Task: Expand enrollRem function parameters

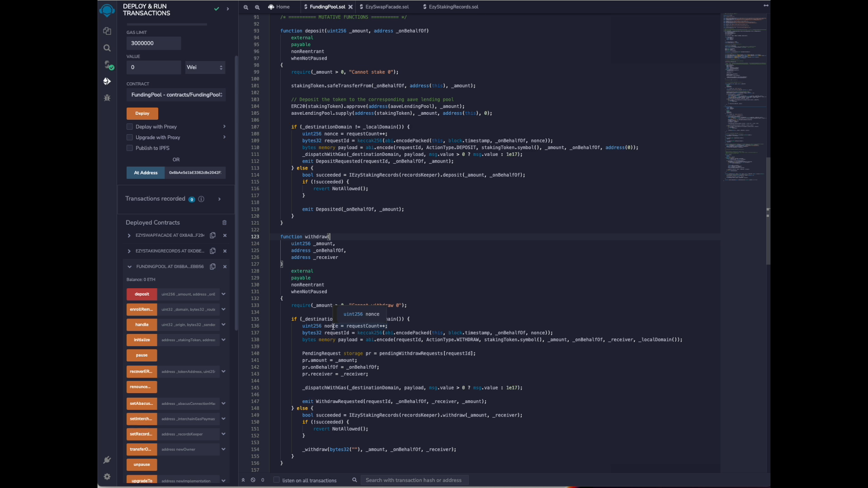Action: [223, 310]
